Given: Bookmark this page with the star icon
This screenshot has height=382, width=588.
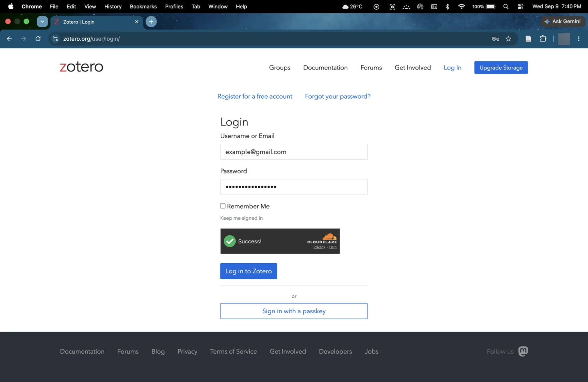Looking at the screenshot, I should click(x=508, y=39).
